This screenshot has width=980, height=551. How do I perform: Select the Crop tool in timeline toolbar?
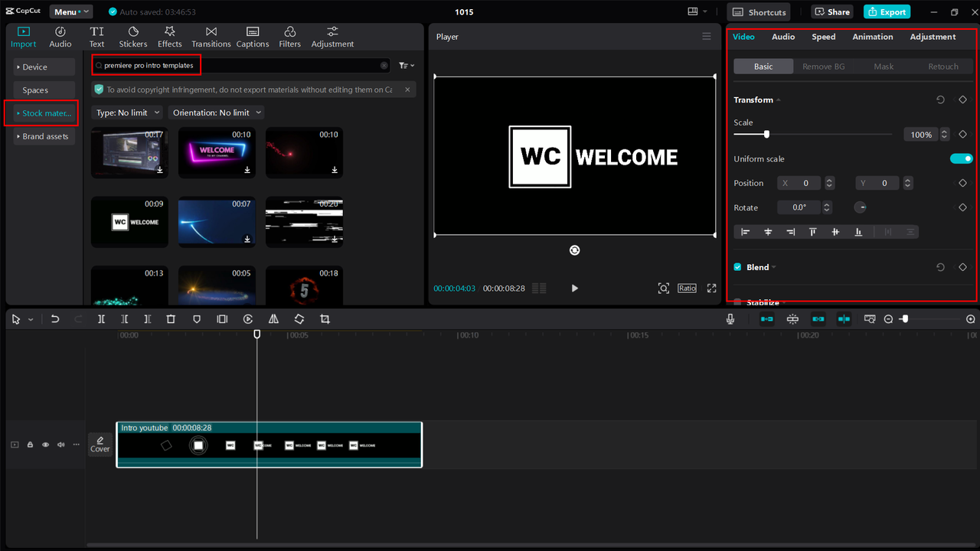325,319
